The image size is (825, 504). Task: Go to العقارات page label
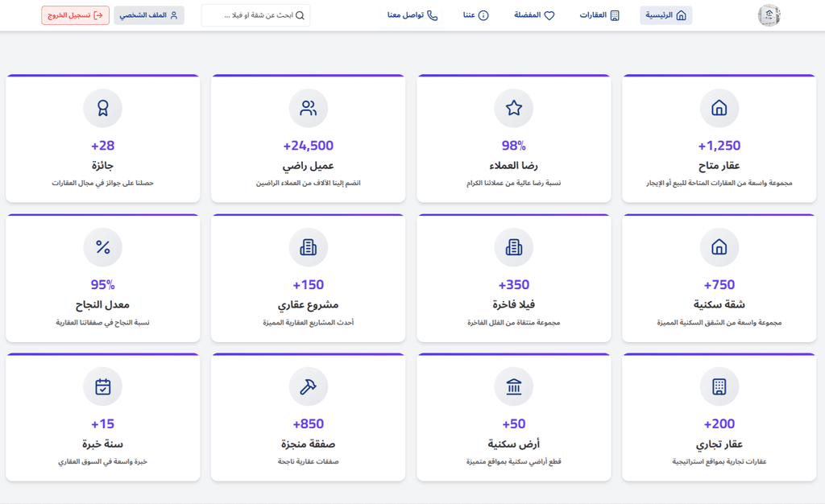593,15
